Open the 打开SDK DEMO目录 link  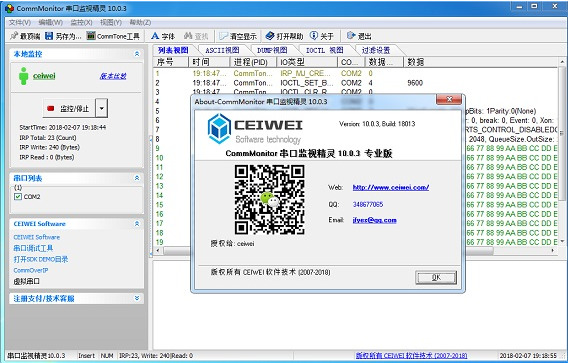pos(41,259)
